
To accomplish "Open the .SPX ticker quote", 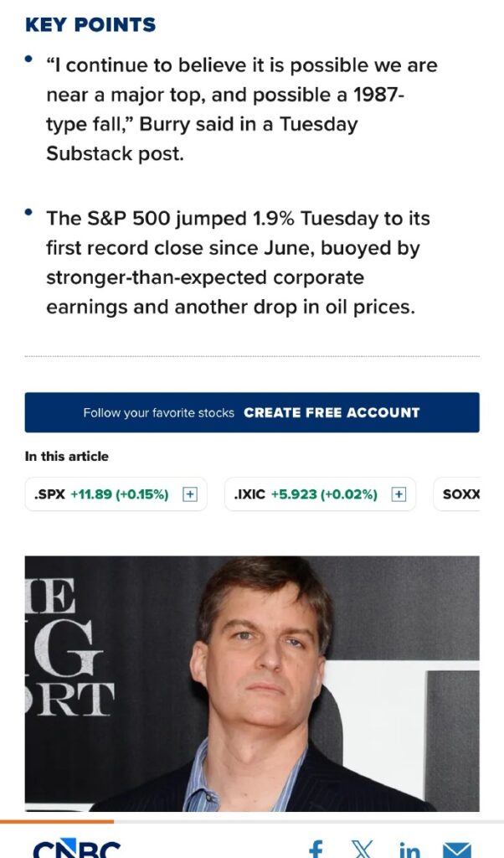I will pyautogui.click(x=49, y=494).
